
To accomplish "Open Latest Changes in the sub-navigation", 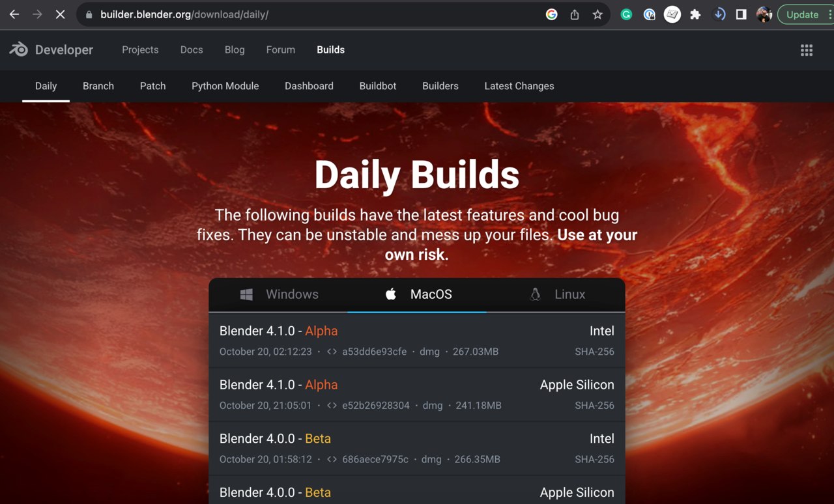I will tap(519, 86).
